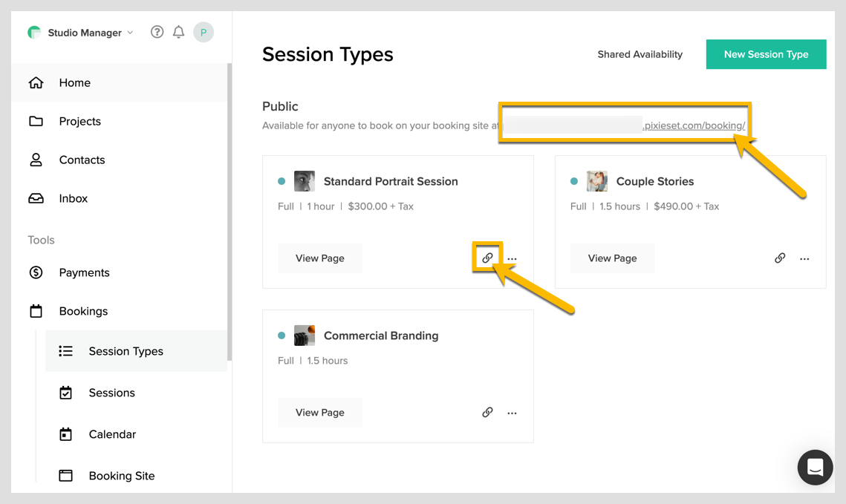This screenshot has height=504, width=846.
Task: Open more options for Standard Portrait Session
Action: [x=512, y=259]
